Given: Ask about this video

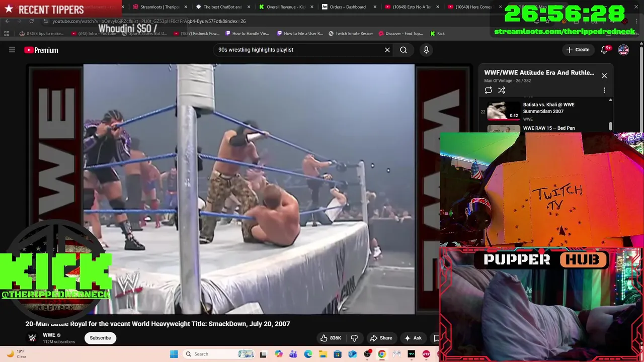Looking at the screenshot, I should tap(413, 338).
